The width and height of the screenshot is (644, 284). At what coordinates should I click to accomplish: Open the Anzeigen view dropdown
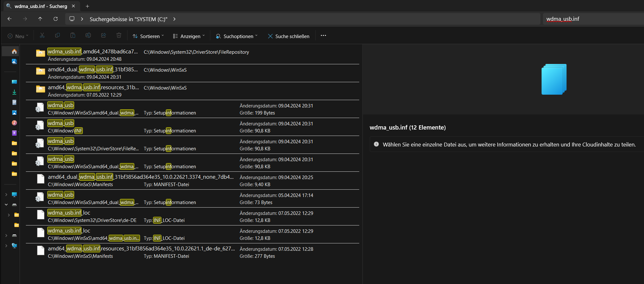(189, 36)
